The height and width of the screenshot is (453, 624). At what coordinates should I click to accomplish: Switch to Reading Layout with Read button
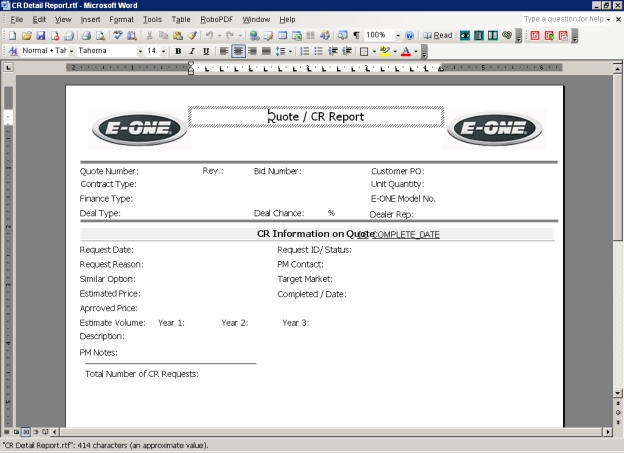438,35
